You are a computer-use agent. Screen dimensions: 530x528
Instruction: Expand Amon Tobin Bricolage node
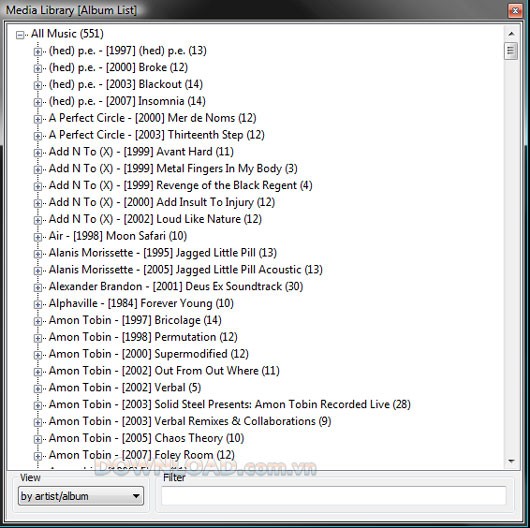[38, 321]
